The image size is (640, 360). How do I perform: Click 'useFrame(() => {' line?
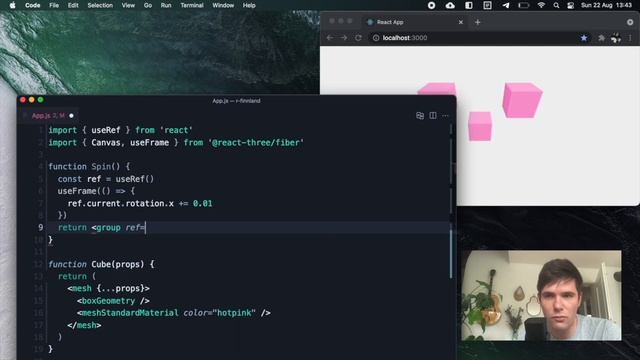(x=96, y=191)
